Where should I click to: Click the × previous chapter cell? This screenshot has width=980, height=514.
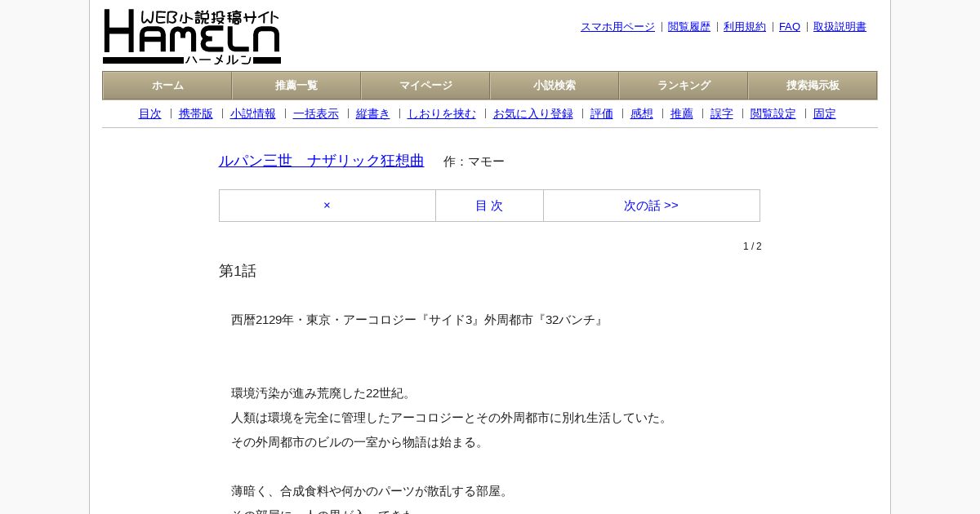coord(327,206)
